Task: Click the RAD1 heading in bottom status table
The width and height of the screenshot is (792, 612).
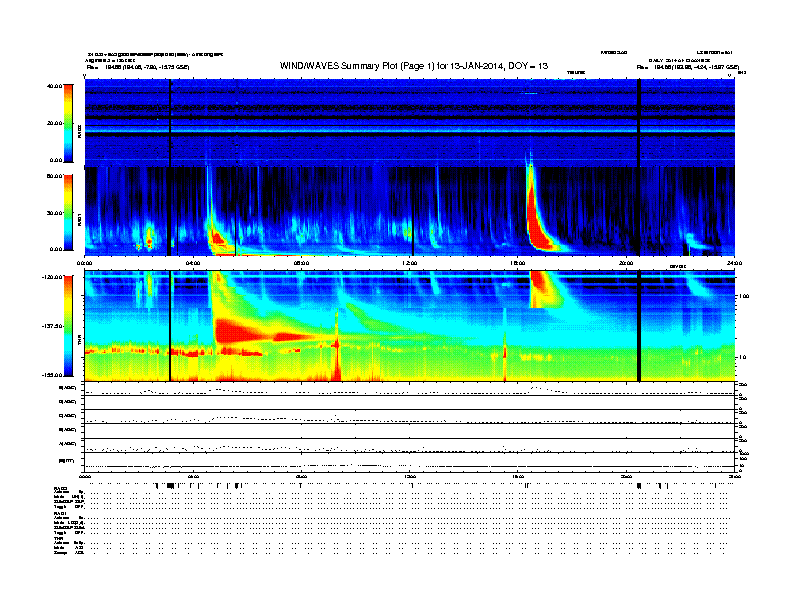Action: [61, 514]
